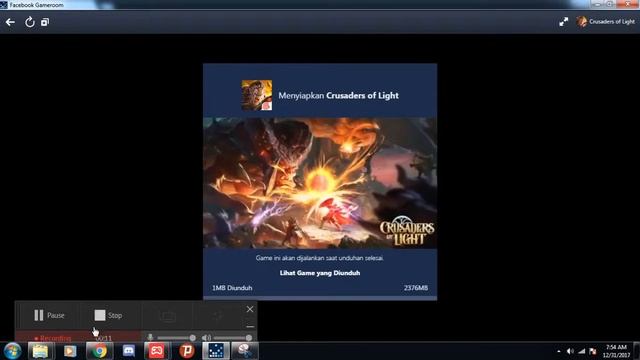Minimize the recorder control panel
Viewport: 640px width, 360px height.
[x=250, y=326]
